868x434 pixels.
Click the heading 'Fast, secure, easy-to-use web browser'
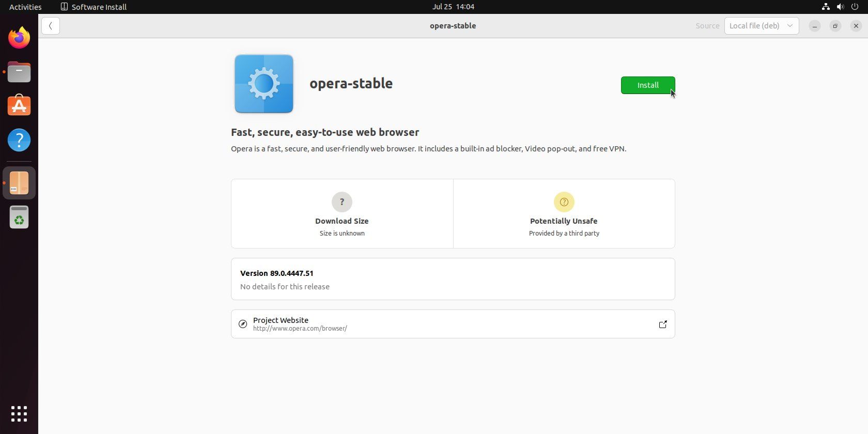point(325,132)
